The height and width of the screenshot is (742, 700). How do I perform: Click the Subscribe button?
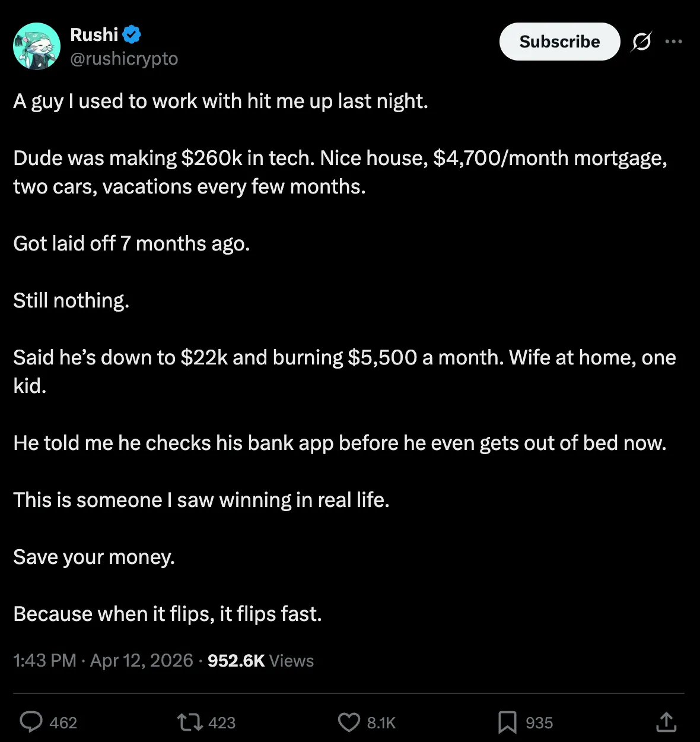click(x=559, y=42)
